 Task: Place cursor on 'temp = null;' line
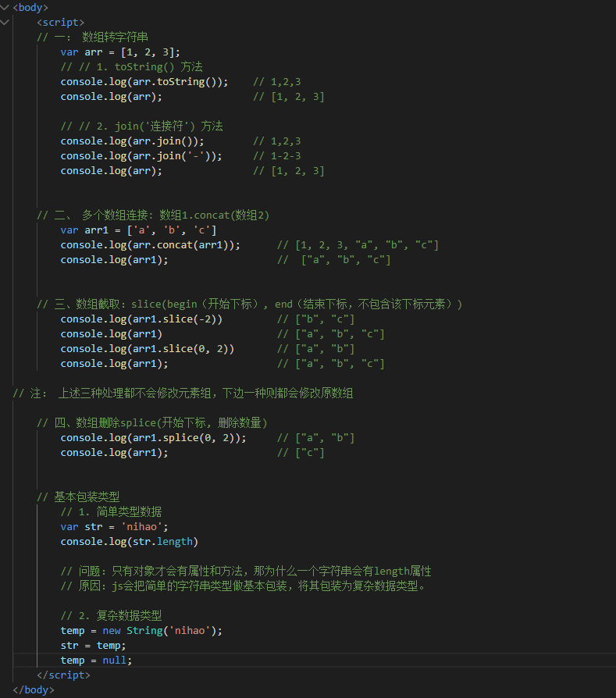[x=96, y=661]
